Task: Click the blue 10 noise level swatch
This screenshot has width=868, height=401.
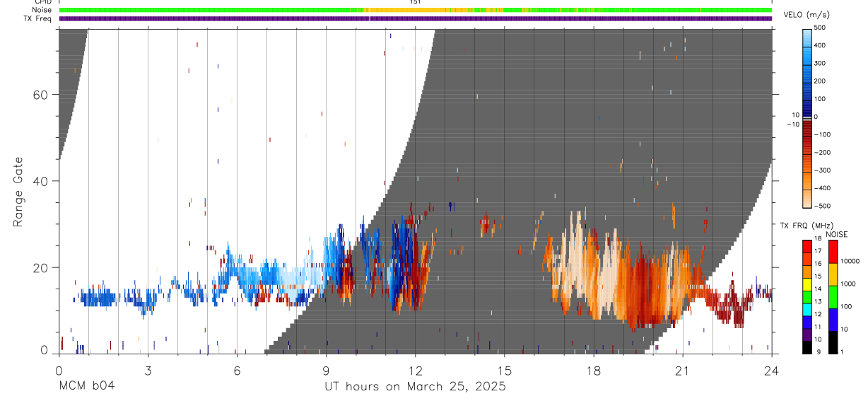Action: click(x=834, y=320)
